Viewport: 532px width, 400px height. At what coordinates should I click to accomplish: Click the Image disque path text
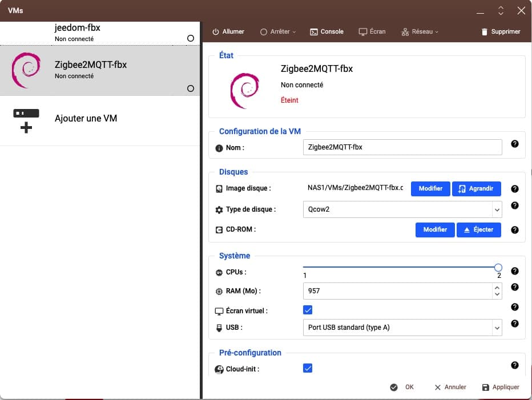click(355, 188)
